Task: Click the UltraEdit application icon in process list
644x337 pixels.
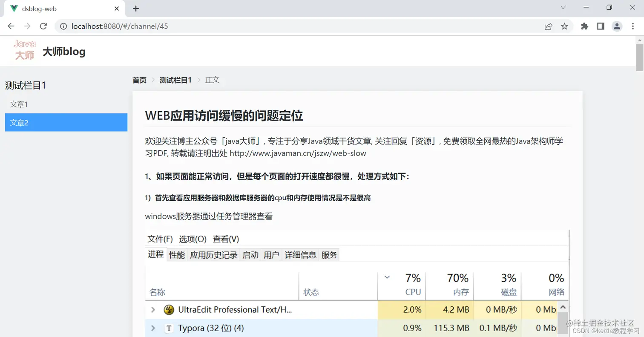Action: [169, 310]
